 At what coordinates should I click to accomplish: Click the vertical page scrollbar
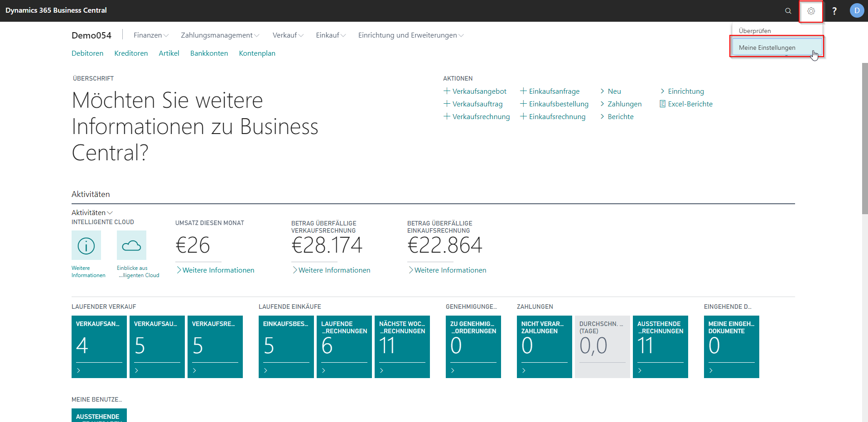[865, 138]
